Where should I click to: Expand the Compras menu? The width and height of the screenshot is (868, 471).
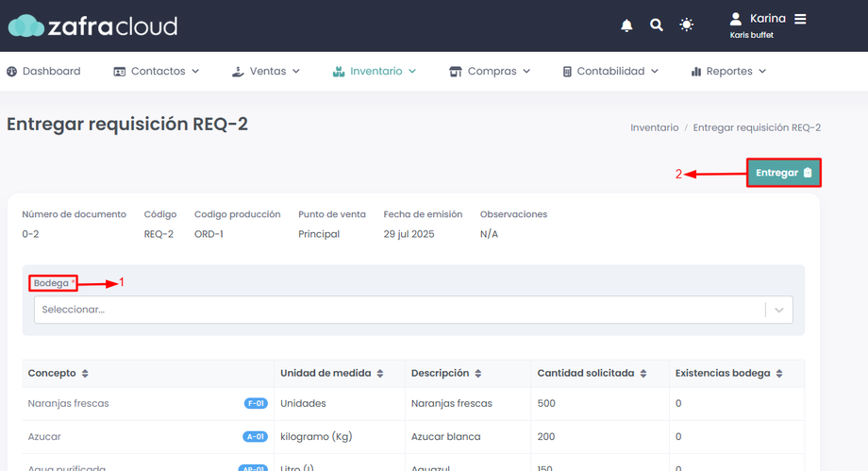pyautogui.click(x=490, y=71)
